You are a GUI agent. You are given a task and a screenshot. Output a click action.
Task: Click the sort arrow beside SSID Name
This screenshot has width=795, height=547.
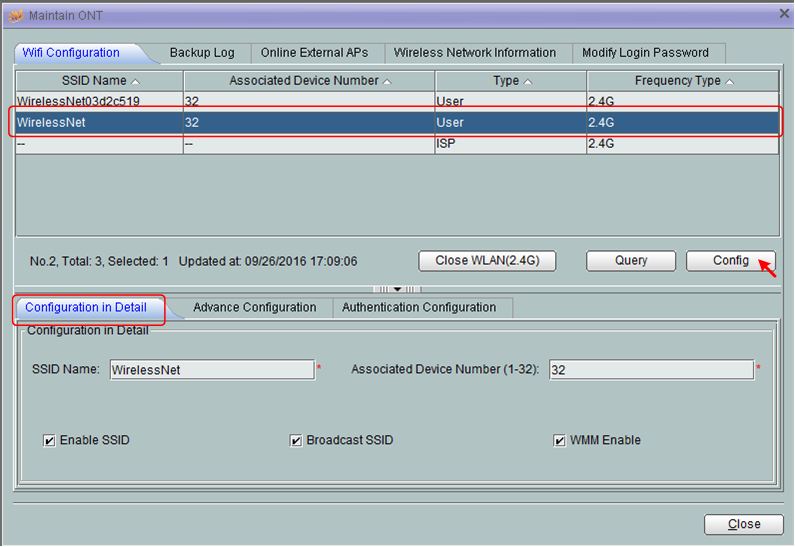[x=136, y=81]
